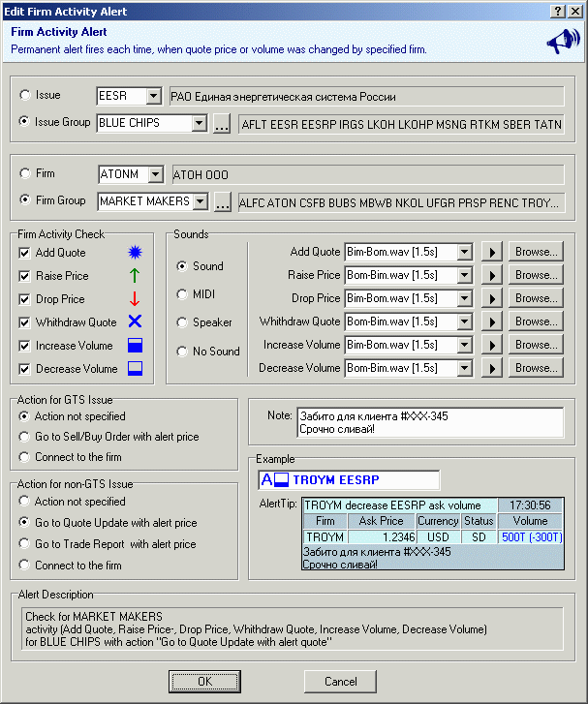Open the context help question mark button
Image resolution: width=588 pixels, height=704 pixels.
pyautogui.click(x=559, y=11)
